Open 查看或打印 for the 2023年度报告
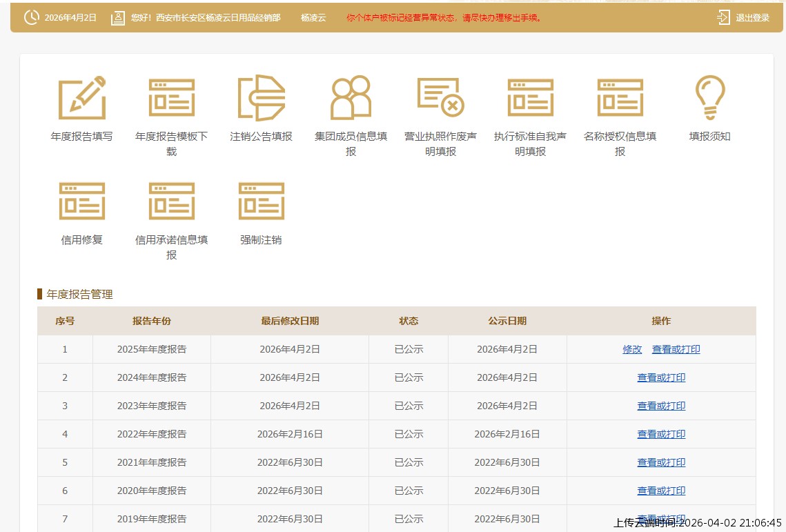 661,406
